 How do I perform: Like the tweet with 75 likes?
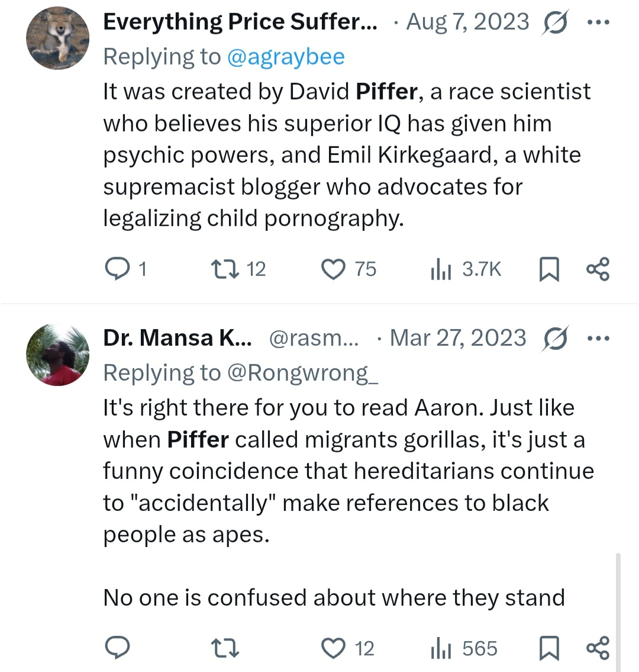(333, 269)
